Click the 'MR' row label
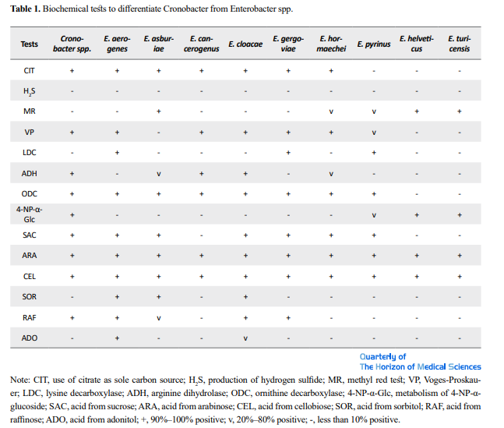Image resolution: width=504 pixels, height=428 pixels. coord(30,111)
